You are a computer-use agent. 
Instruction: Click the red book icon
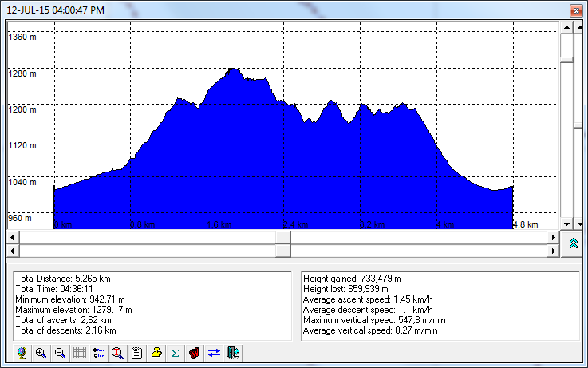pyautogui.click(x=194, y=353)
